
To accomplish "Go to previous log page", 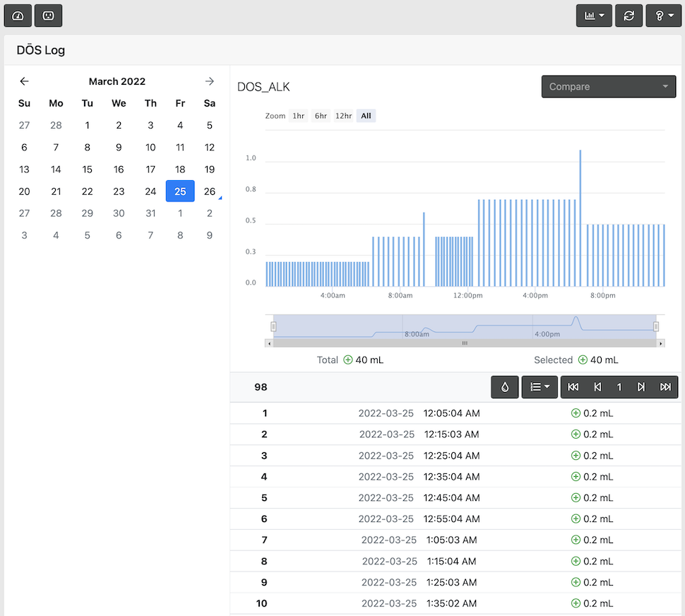I will (x=597, y=387).
